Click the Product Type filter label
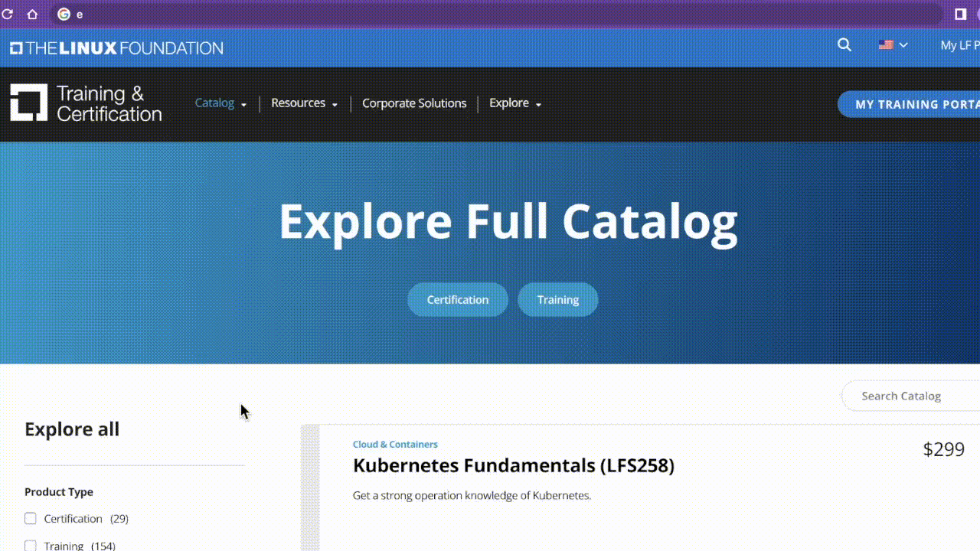The width and height of the screenshot is (980, 551). [59, 492]
